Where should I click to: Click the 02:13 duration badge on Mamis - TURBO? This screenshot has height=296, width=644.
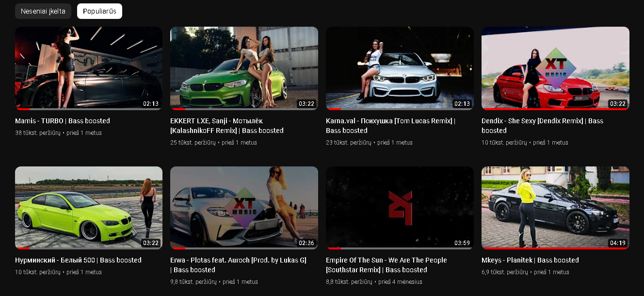151,103
